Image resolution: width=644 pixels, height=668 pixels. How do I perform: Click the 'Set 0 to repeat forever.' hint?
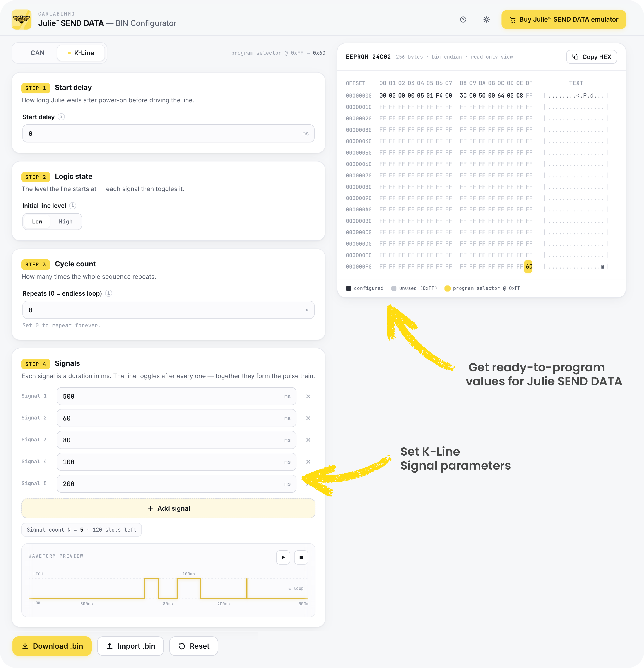(62, 326)
